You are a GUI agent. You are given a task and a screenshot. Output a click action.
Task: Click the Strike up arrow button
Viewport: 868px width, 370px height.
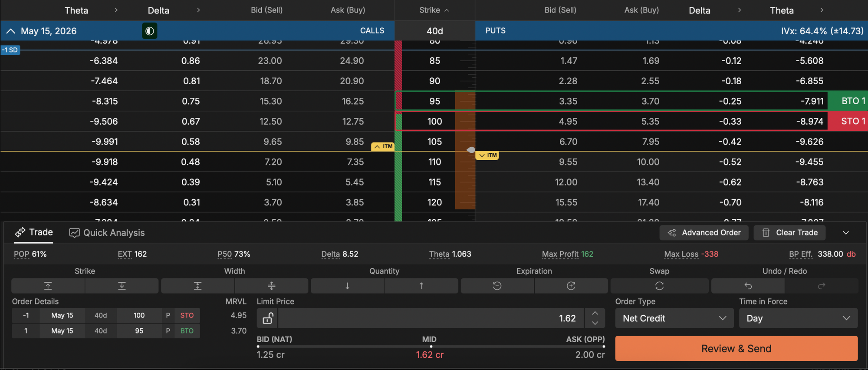(48, 286)
